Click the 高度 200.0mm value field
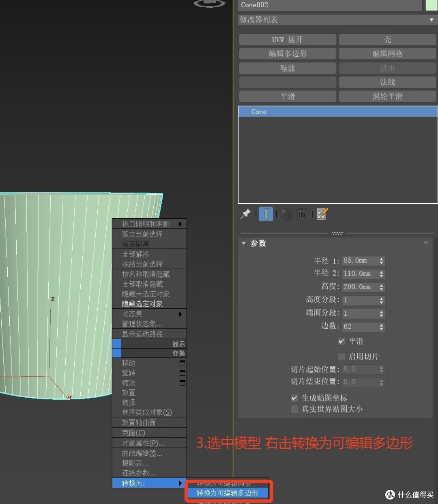Image resolution: width=438 pixels, height=504 pixels. tap(360, 287)
